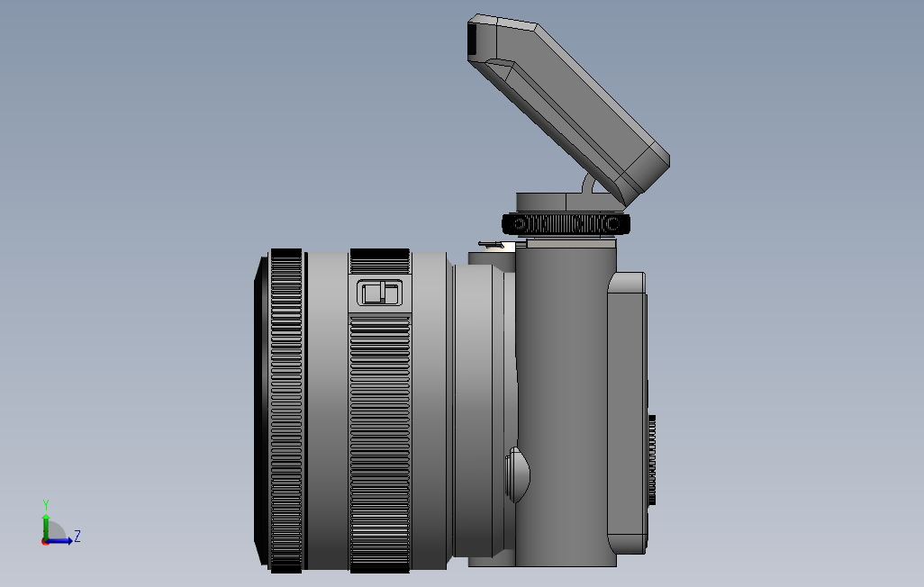This screenshot has width=924, height=587.
Task: Click the rear control dial at camera back
Action: coord(652,460)
